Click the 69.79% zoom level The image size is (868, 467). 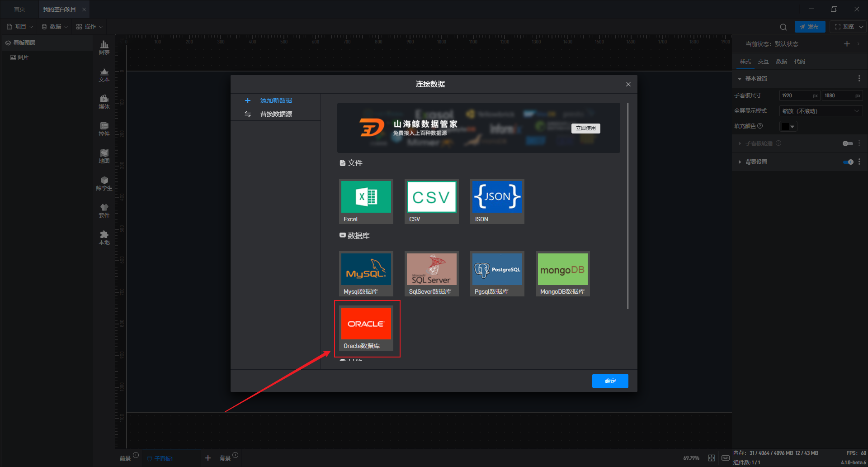point(691,458)
